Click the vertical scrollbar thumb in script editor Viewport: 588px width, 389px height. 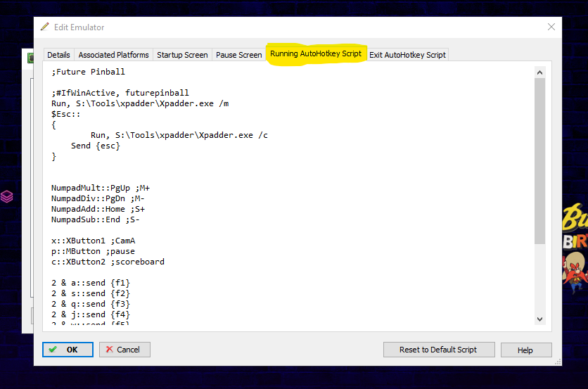click(x=539, y=162)
